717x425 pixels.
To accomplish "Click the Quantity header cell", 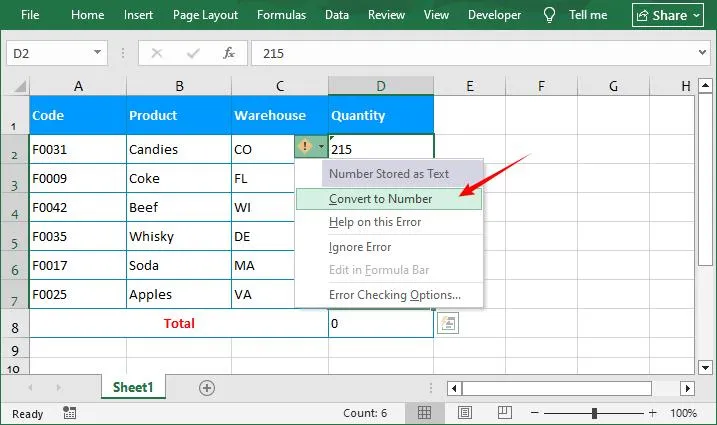I will 381,115.
